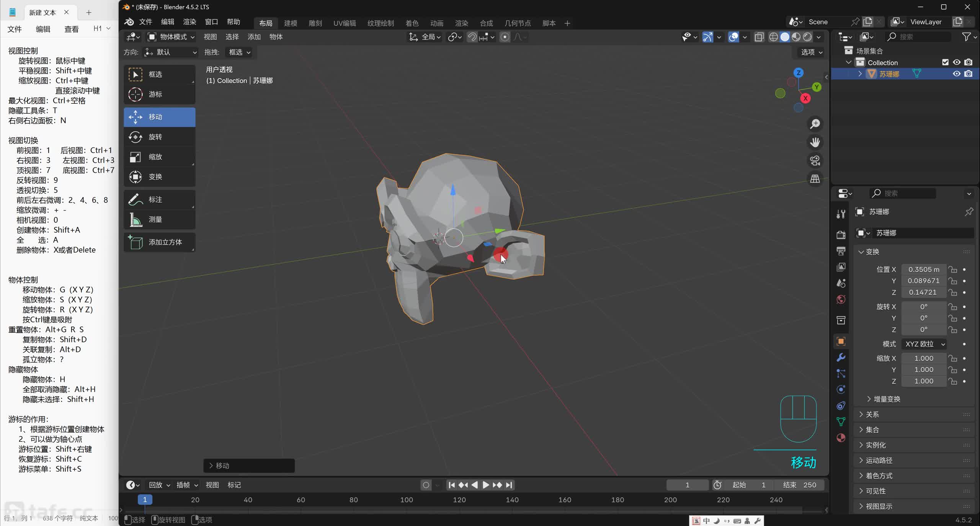980x526 pixels.
Task: Open the modifier wrench properties tab
Action: [841, 358]
